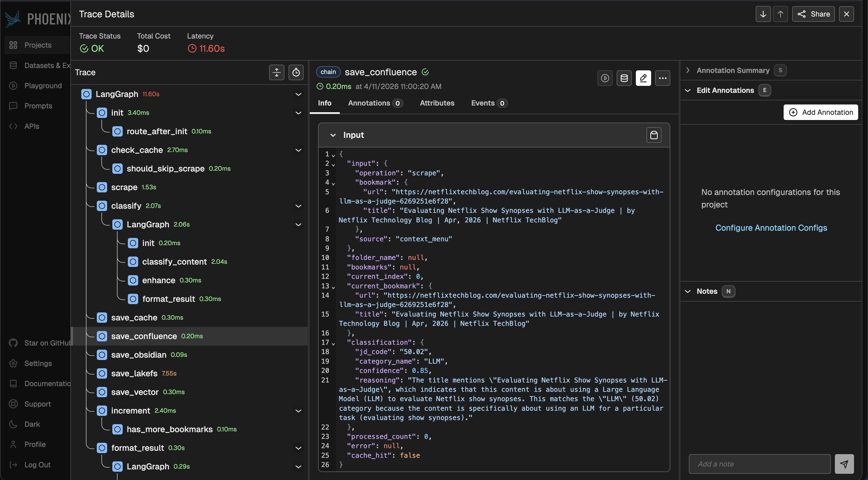This screenshot has width=868, height=480.
Task: Click the add to dataset database icon
Action: (624, 78)
